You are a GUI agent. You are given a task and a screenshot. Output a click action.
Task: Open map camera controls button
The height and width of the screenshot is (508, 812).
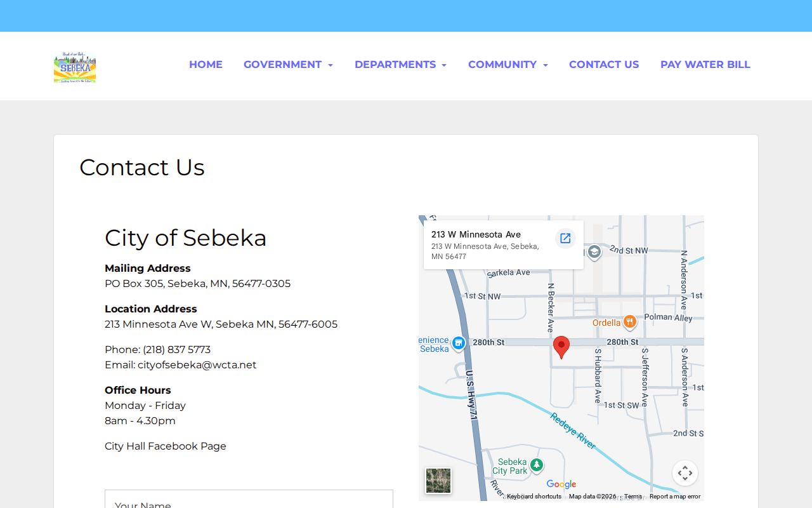pos(685,473)
